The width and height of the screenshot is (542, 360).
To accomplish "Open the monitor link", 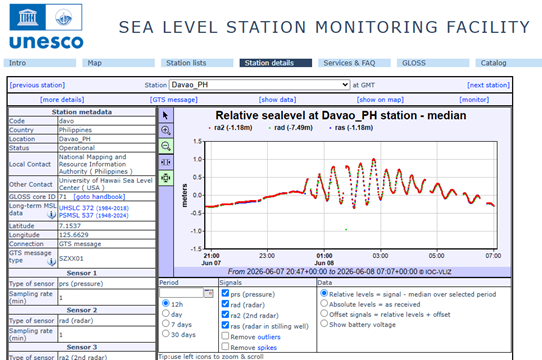I will click(474, 100).
